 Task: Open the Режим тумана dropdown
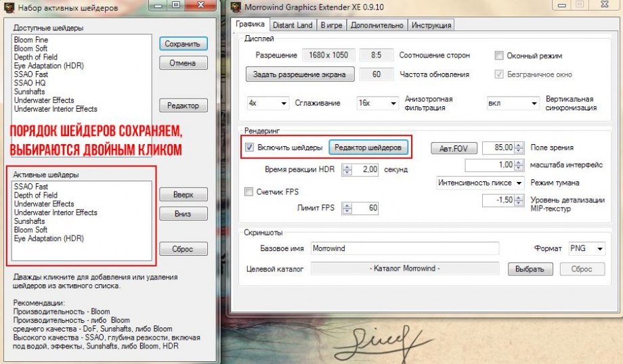[x=480, y=183]
